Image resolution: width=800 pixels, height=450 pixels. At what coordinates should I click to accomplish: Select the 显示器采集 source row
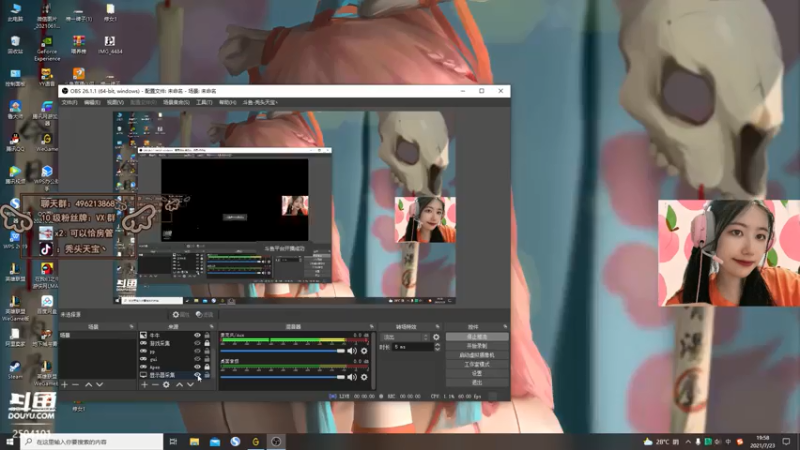175,375
